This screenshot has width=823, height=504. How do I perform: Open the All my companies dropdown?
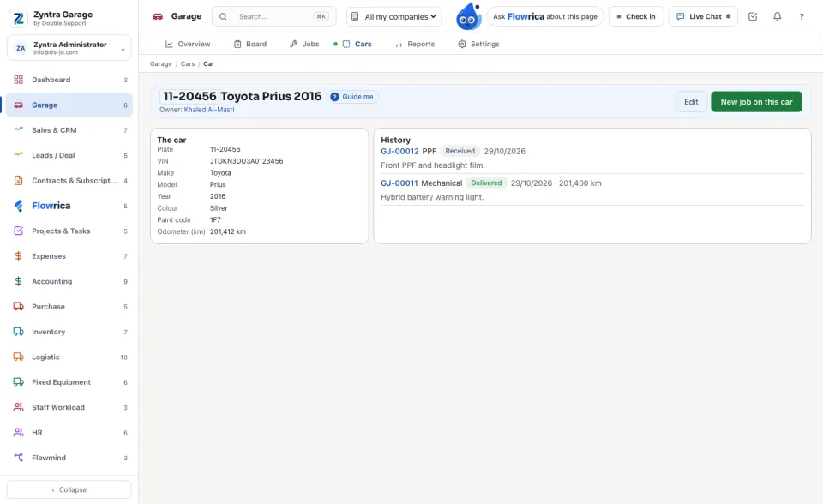[x=394, y=17]
